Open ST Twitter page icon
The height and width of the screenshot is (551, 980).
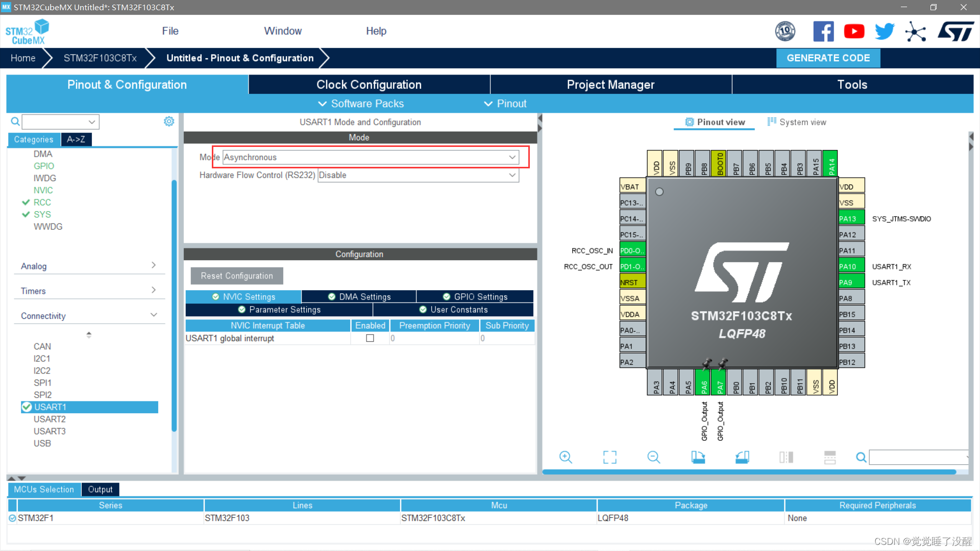[885, 32]
